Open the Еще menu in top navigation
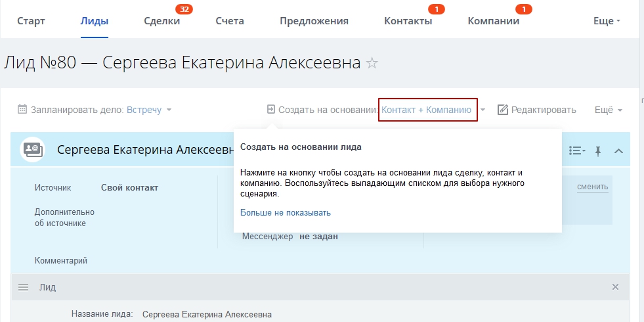Screen dimensions: 644x322 click(607, 21)
